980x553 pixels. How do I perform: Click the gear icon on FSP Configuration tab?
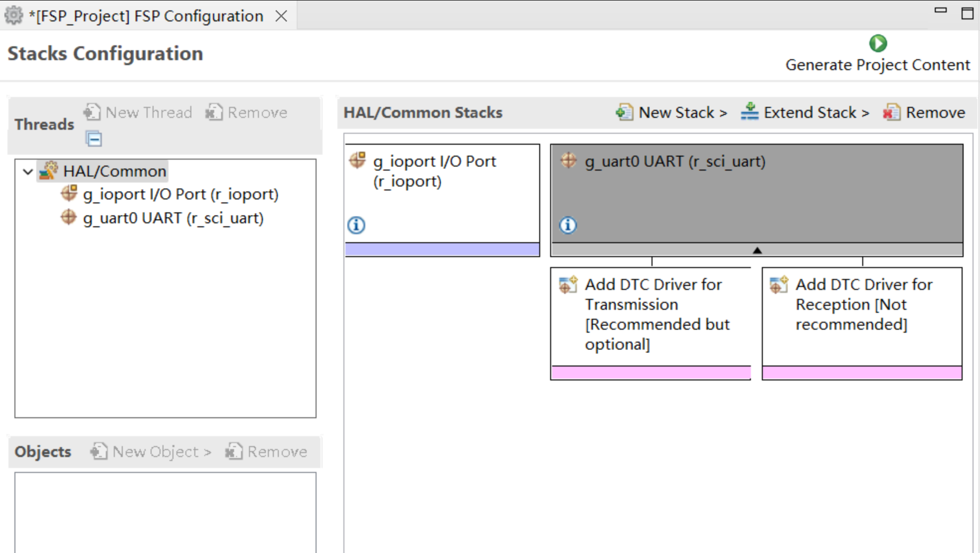point(14,16)
